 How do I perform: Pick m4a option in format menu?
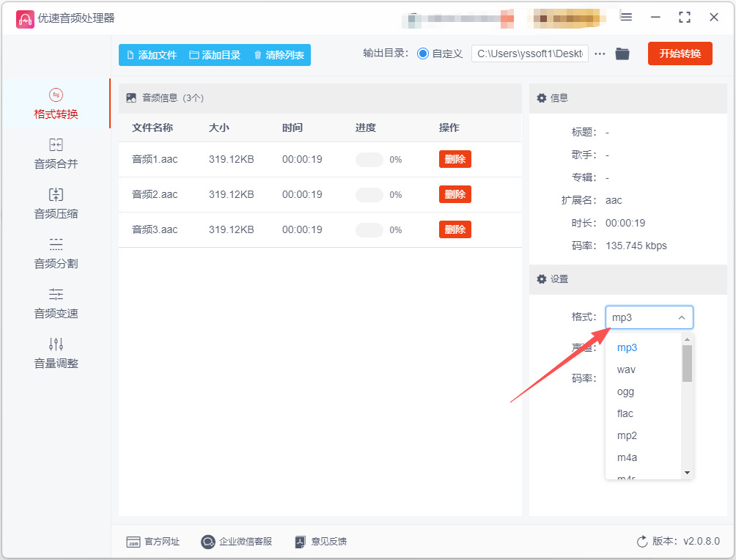(x=627, y=457)
